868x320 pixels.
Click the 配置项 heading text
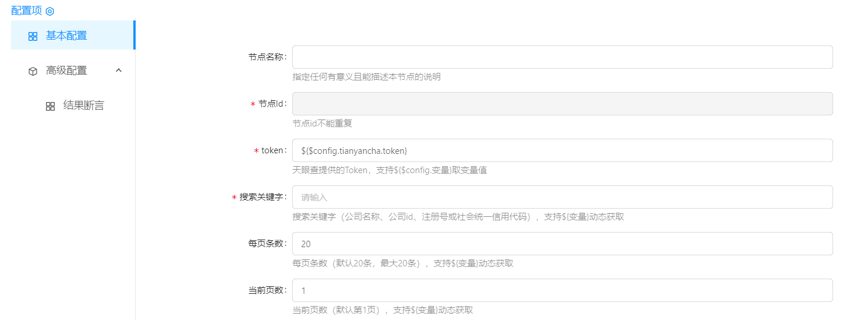pos(27,10)
